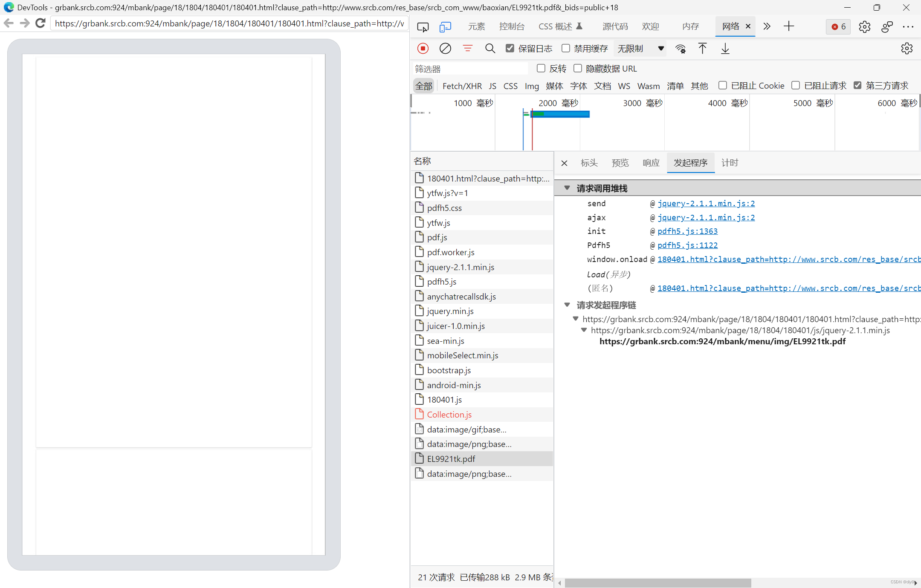
Task: Check the 隐藏数据 URL checkbox
Action: tap(578, 68)
